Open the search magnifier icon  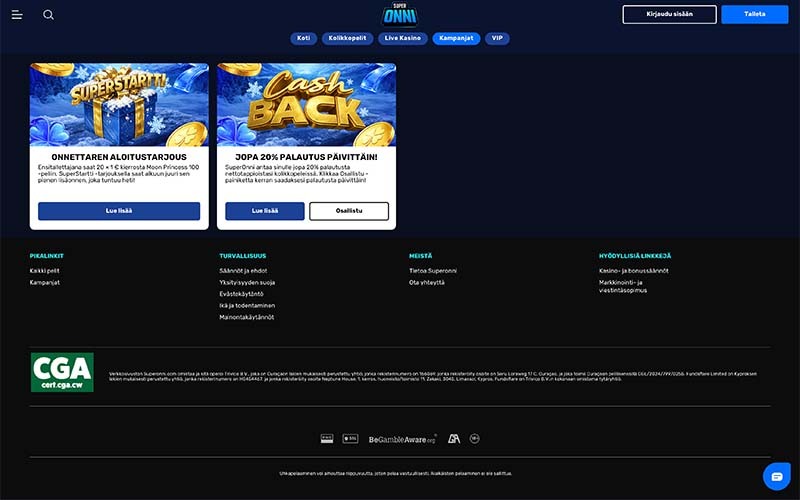pos(48,15)
